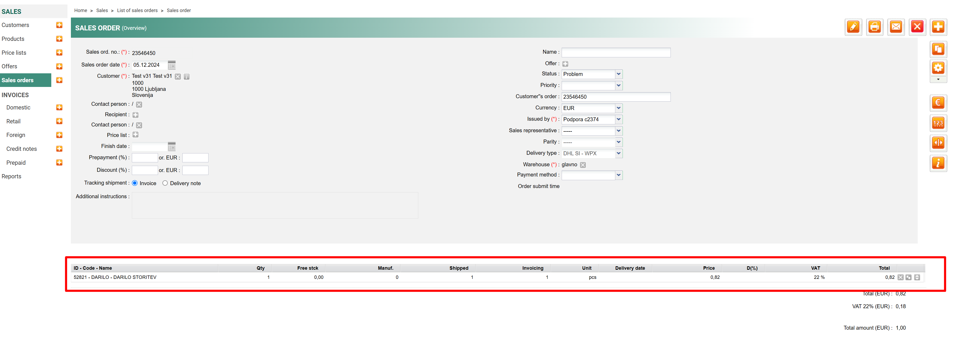This screenshot has width=980, height=337.
Task: Add new customer with plus icon
Action: (x=59, y=25)
